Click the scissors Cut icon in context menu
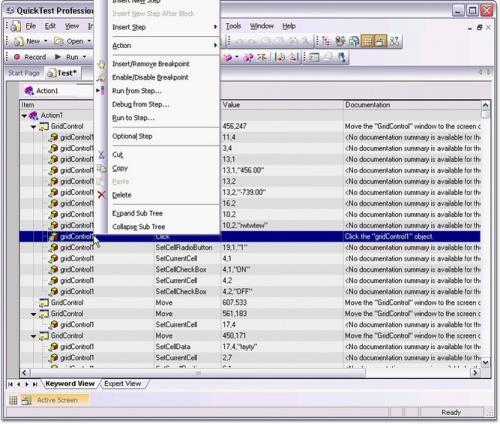Viewport: 500px width, 424px height. click(x=101, y=155)
